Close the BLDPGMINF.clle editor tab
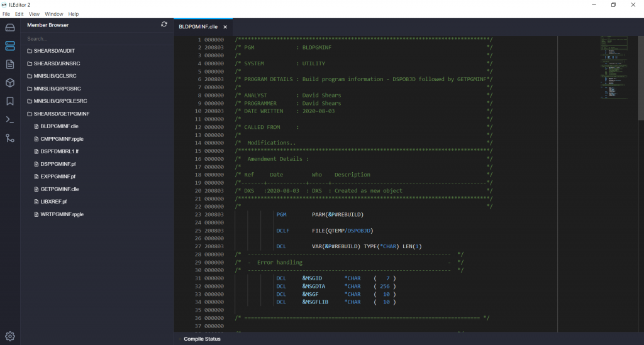644x345 pixels. 225,27
